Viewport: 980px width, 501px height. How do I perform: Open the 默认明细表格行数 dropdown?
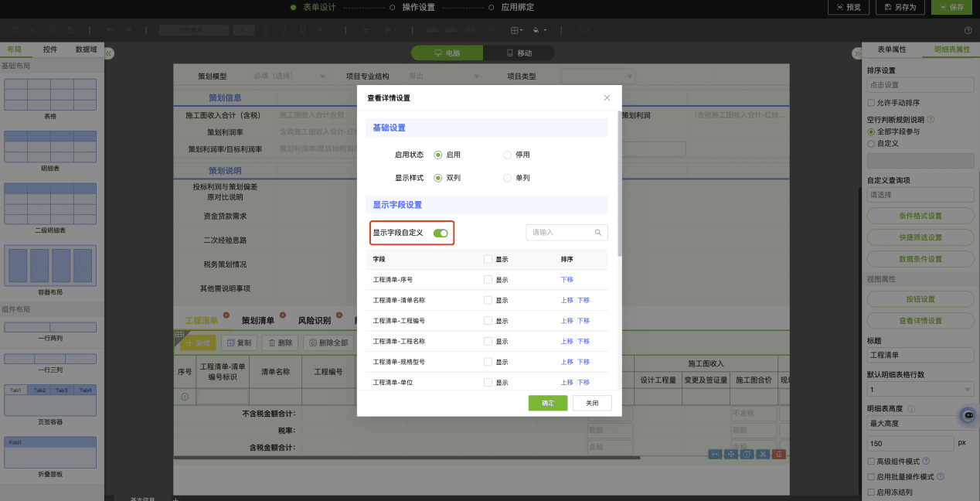tap(920, 390)
